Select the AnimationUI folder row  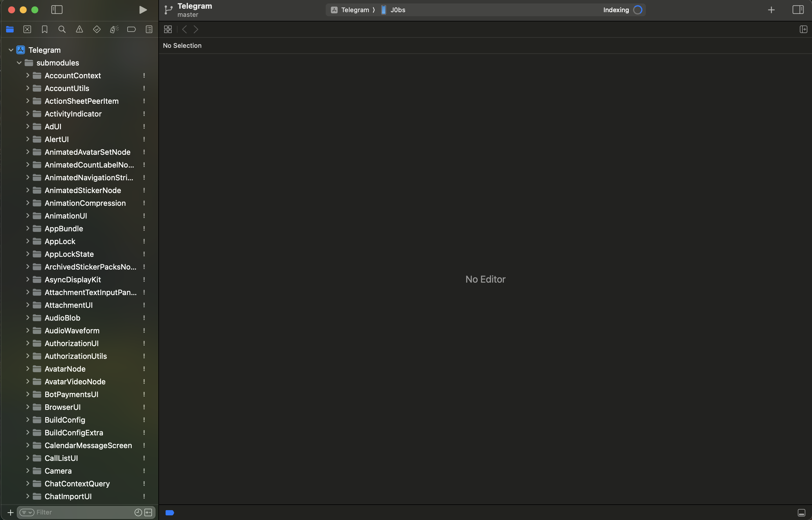click(x=79, y=216)
